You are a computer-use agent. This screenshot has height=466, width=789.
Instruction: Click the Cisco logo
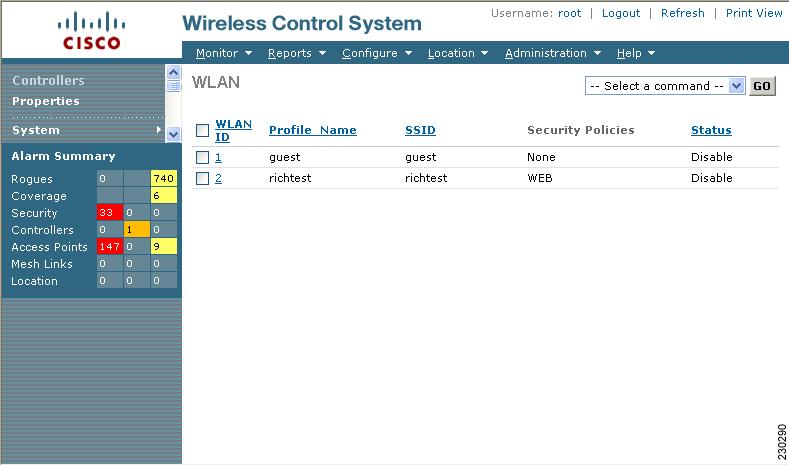pyautogui.click(x=92, y=31)
